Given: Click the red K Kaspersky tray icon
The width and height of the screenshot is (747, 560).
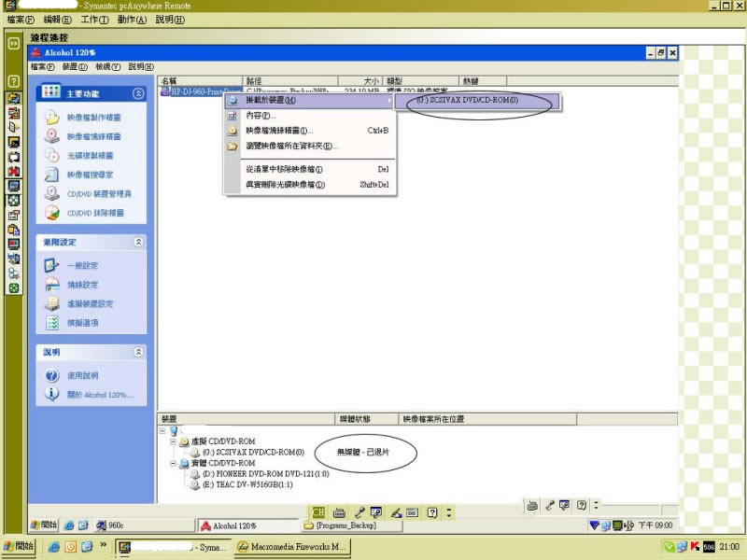Looking at the screenshot, I should click(695, 547).
